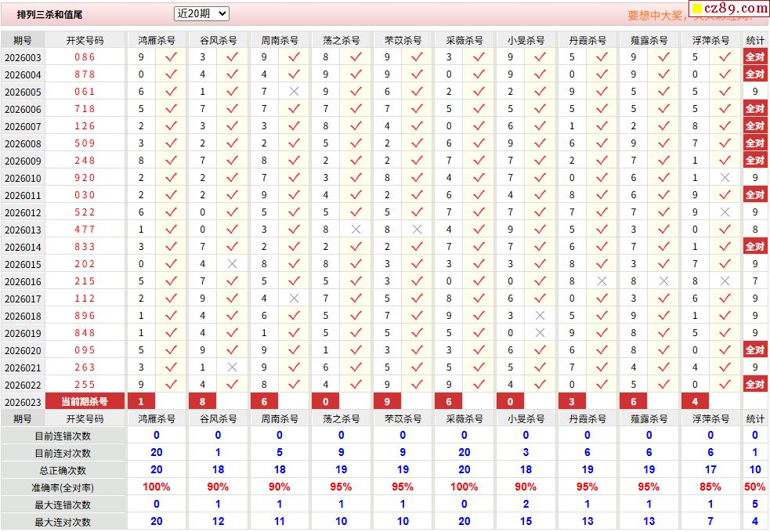Screen dimensions: 770x532
Task: Click the winning number 255 in row 2026022
Action: tap(85, 384)
